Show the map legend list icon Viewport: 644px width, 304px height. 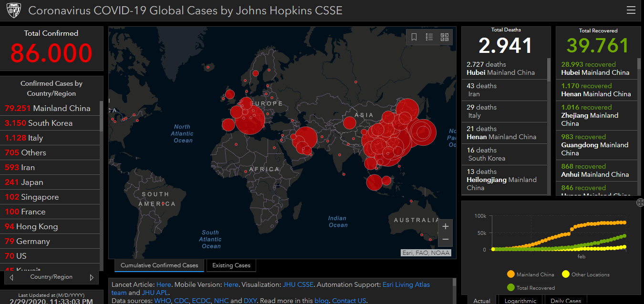coord(429,37)
